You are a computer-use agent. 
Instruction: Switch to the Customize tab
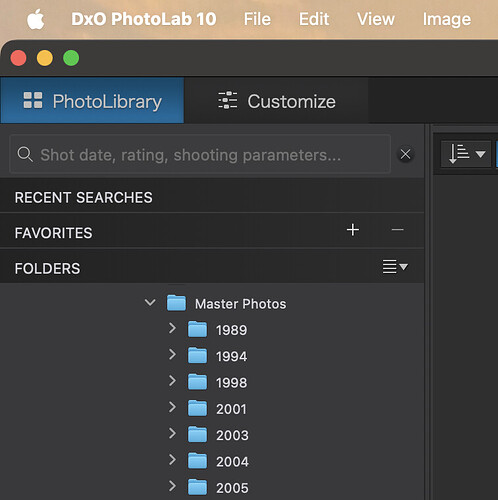click(x=276, y=101)
